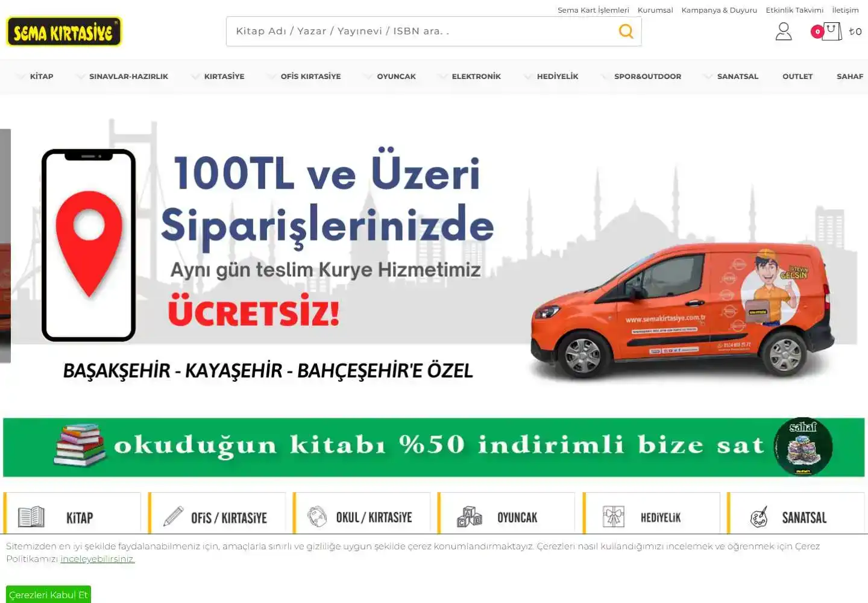Click Çerezleri Kabul Et button

coord(49,595)
